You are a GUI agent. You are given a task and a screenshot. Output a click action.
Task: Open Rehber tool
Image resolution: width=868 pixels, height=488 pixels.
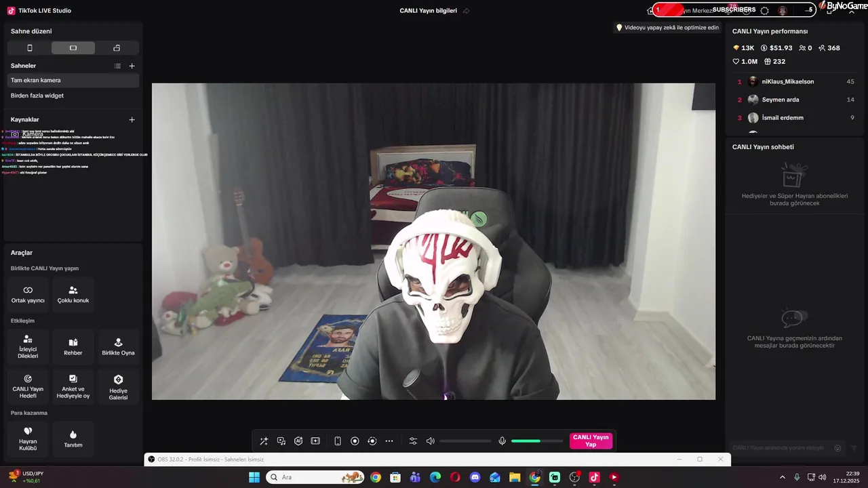pyautogui.click(x=73, y=347)
